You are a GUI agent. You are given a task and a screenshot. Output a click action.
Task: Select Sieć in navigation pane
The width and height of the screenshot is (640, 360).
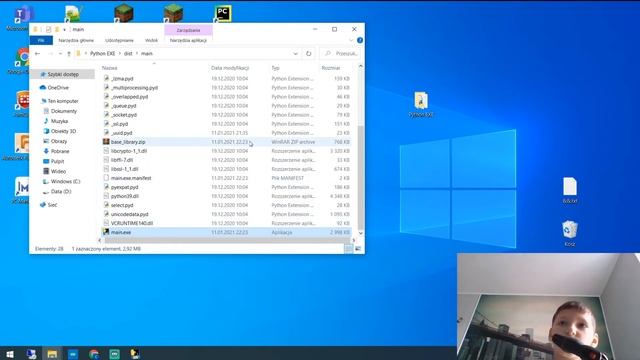(x=52, y=205)
